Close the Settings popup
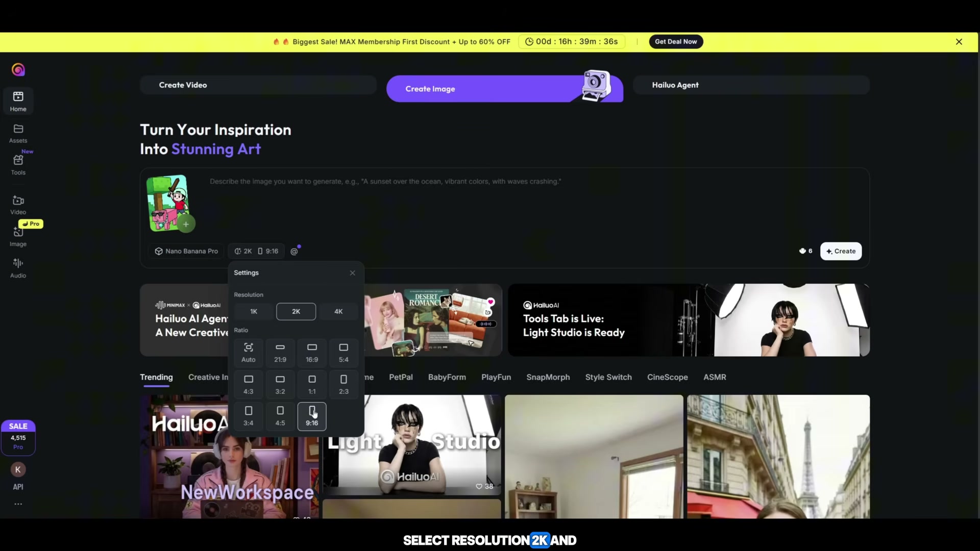 tap(353, 273)
